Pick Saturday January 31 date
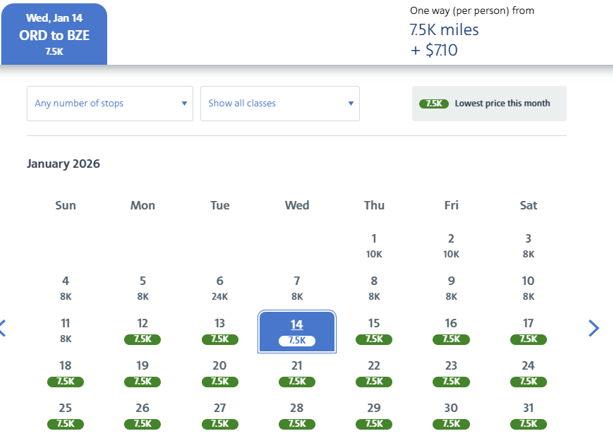Viewport: 613px width, 442px height. pos(528,415)
